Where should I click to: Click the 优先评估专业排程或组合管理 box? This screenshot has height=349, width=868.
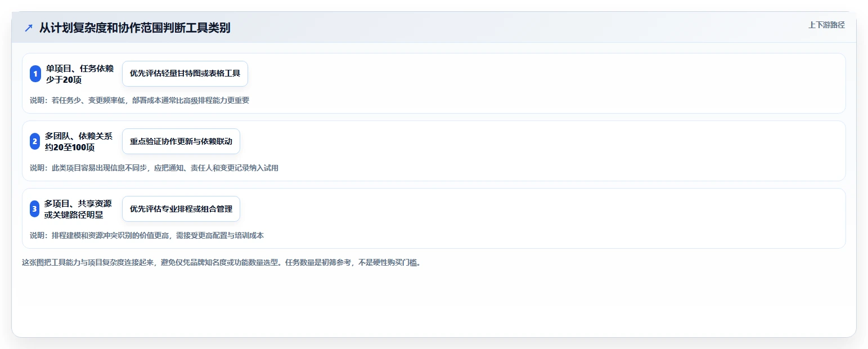click(181, 209)
